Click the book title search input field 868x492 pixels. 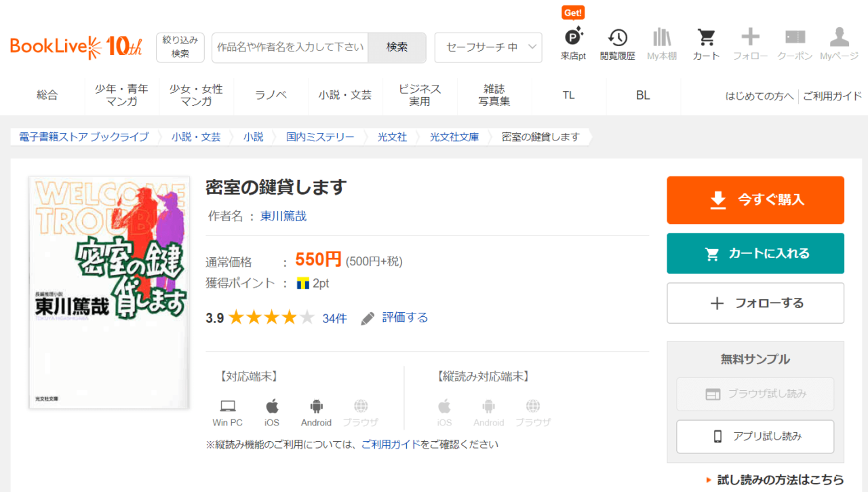(290, 48)
